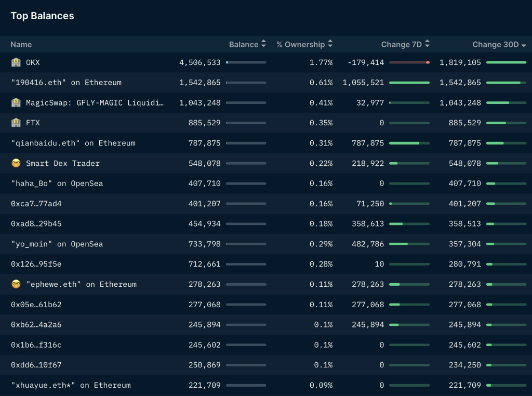
Task: Open "xhuayue.eth*" on Ethereum holder
Action: coord(71,385)
